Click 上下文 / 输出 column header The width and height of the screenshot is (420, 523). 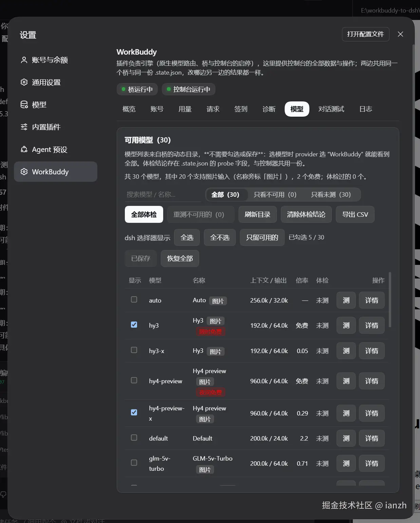pos(268,280)
